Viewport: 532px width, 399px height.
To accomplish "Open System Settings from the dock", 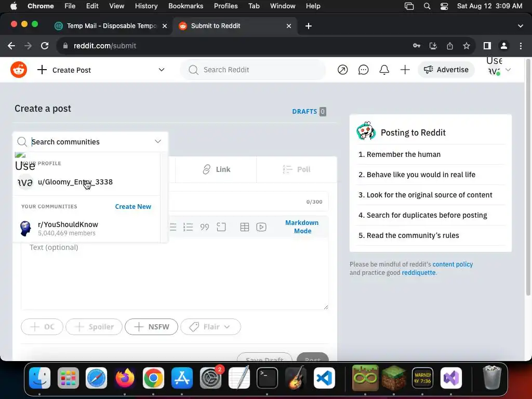I will click(x=210, y=378).
